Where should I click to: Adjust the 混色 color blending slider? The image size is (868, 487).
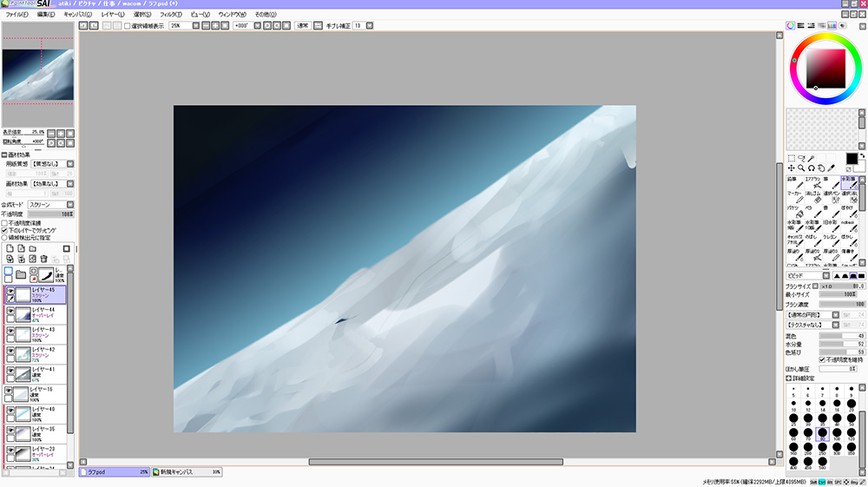click(x=842, y=336)
